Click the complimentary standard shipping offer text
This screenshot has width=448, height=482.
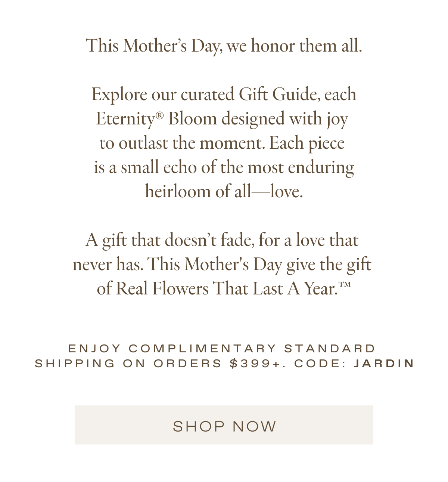223,348
